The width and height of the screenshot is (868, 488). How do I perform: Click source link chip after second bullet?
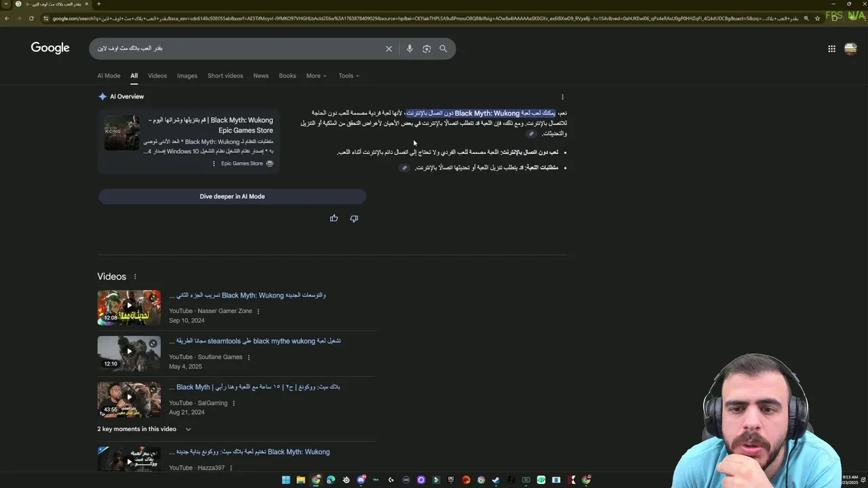404,167
